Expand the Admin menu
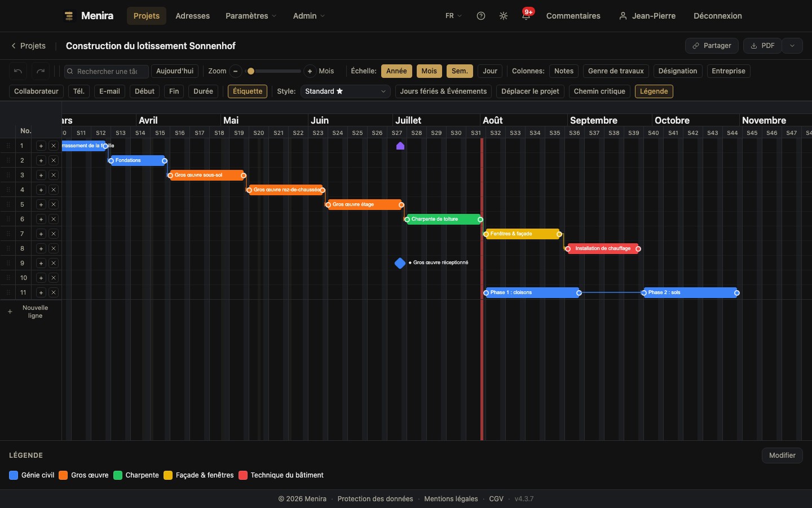 (309, 16)
